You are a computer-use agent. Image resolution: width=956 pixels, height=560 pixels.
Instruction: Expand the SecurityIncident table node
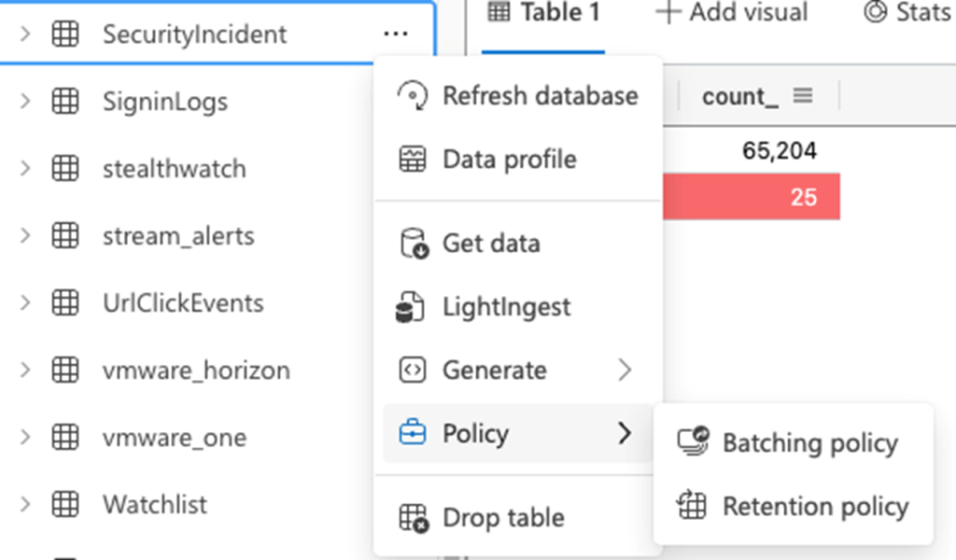point(25,35)
